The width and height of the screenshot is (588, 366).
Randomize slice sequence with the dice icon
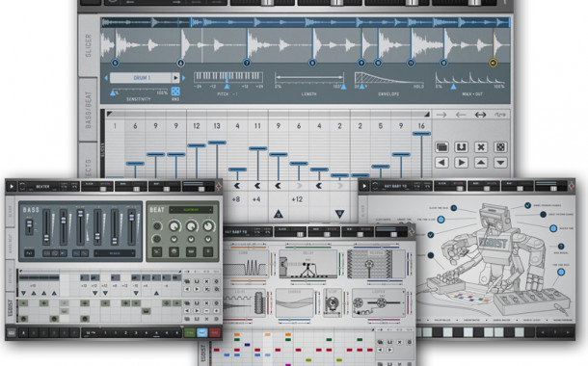tap(500, 147)
